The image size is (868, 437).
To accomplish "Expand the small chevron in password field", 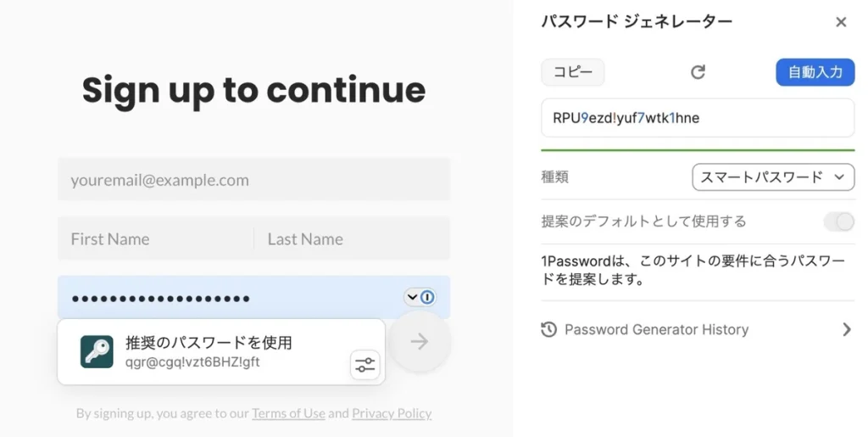I will (413, 297).
